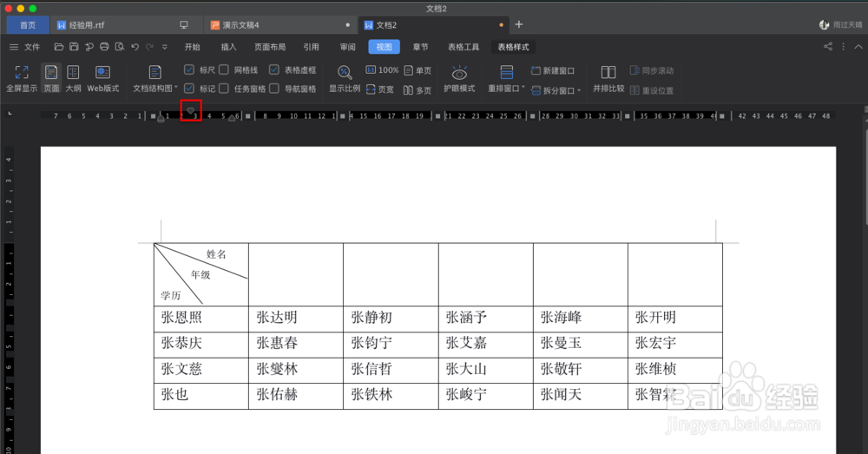Click the first-line indent marker on ruler
This screenshot has height=454, width=868.
pyautogui.click(x=190, y=111)
